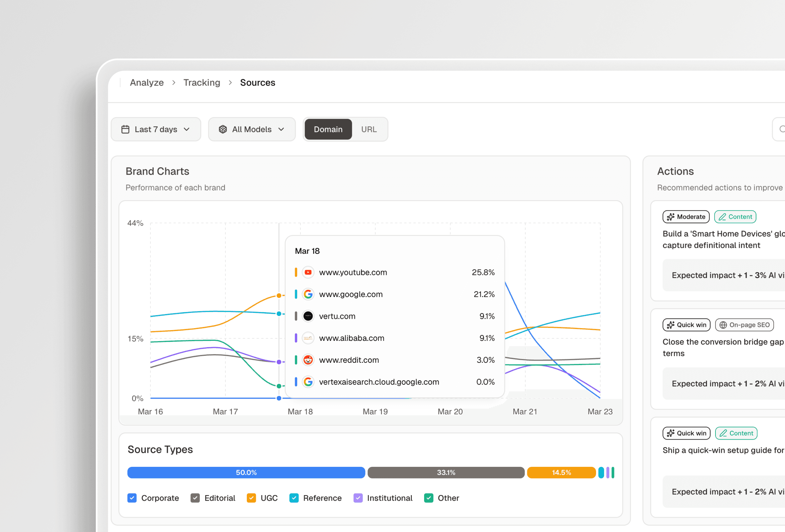Enable the Editorial checkbox
The image size is (785, 532).
click(195, 498)
